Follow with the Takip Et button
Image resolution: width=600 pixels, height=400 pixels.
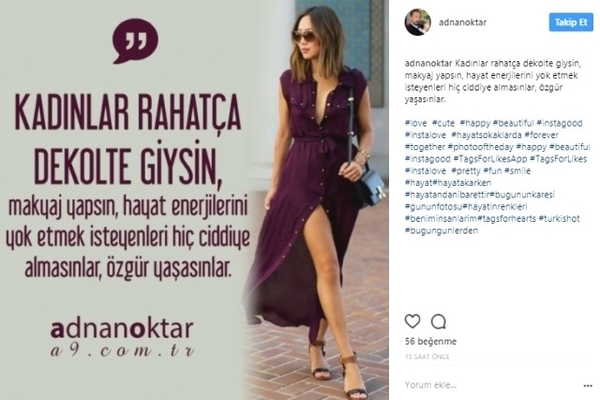(571, 22)
